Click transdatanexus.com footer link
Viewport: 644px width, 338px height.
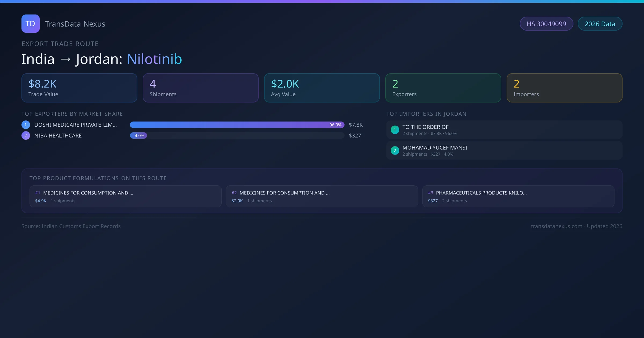tap(557, 226)
